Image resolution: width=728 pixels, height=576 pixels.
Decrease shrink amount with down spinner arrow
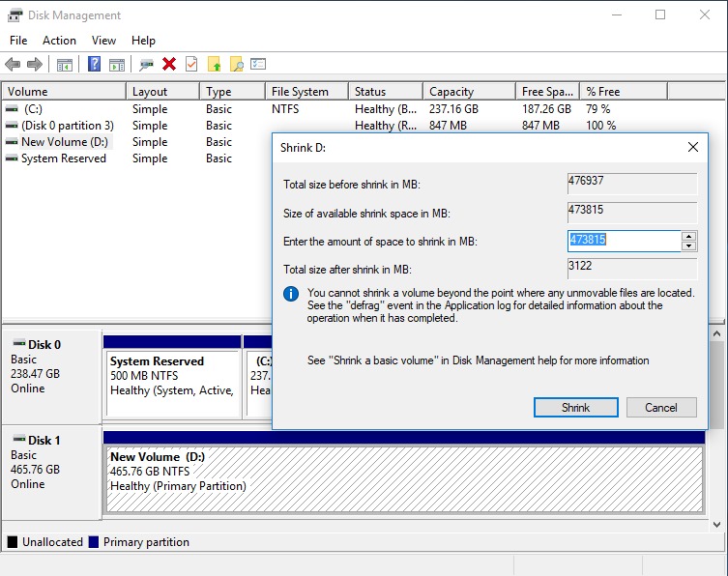[688, 245]
